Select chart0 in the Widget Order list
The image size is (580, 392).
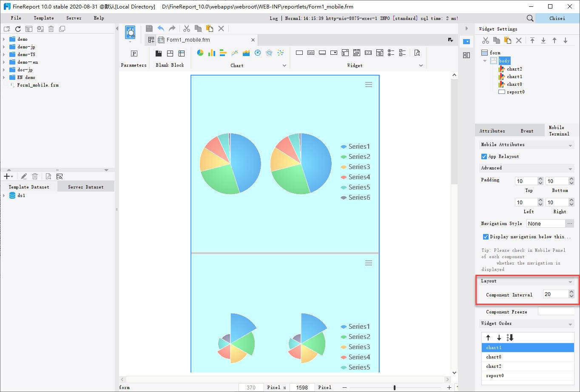pyautogui.click(x=528, y=357)
